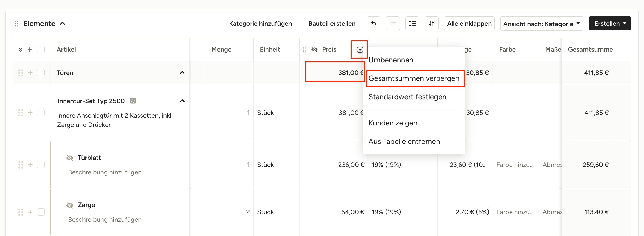Click Beschreibung hinzufügen under Türblatt
Viewport: 644px width, 236px height.
tap(105, 172)
